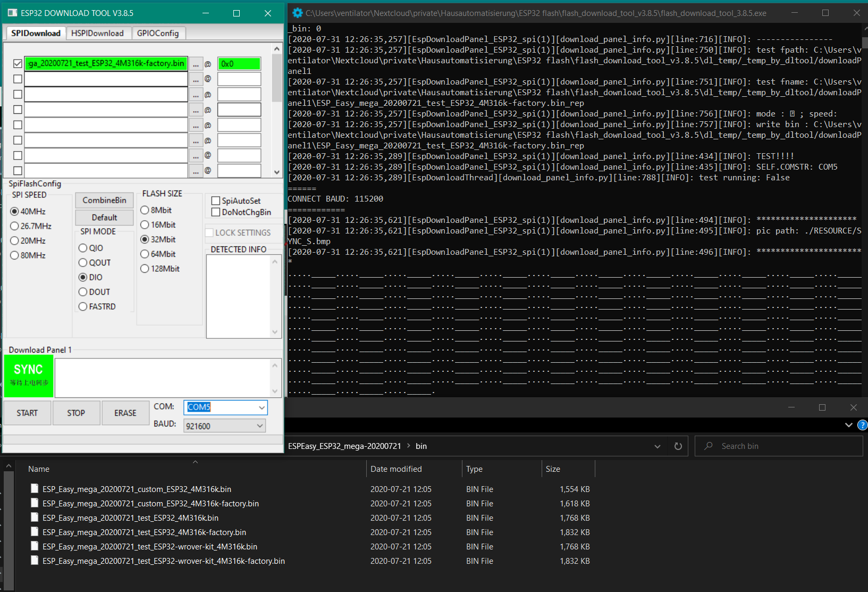Expand the Explorer address history dropdown
This screenshot has width=868, height=592.
(658, 446)
